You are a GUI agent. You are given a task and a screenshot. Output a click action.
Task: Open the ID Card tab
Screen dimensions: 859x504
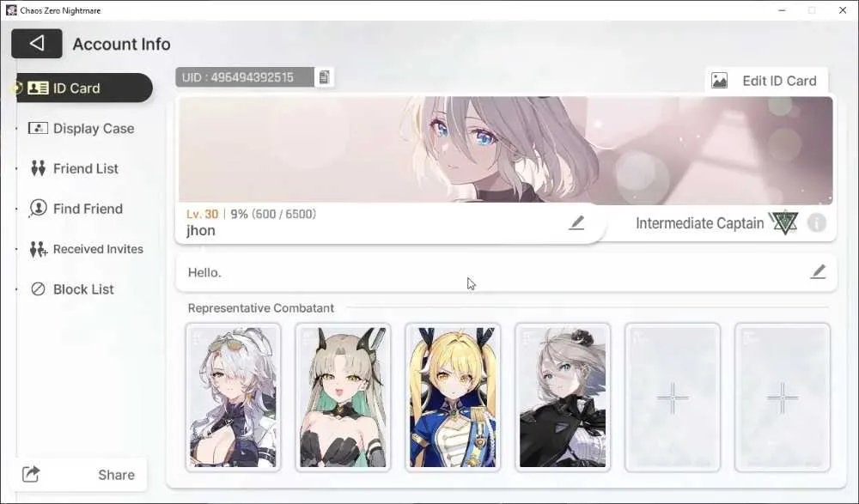[x=82, y=88]
